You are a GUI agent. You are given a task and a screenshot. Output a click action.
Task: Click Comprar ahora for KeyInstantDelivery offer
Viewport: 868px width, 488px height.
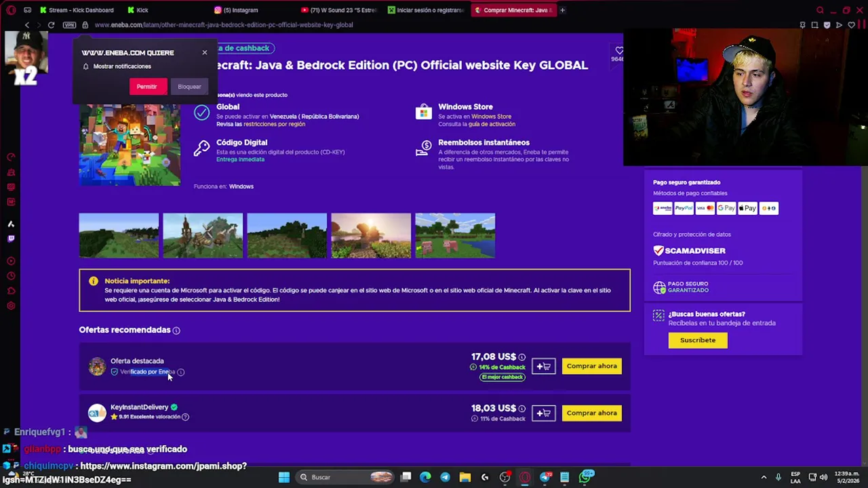click(592, 413)
